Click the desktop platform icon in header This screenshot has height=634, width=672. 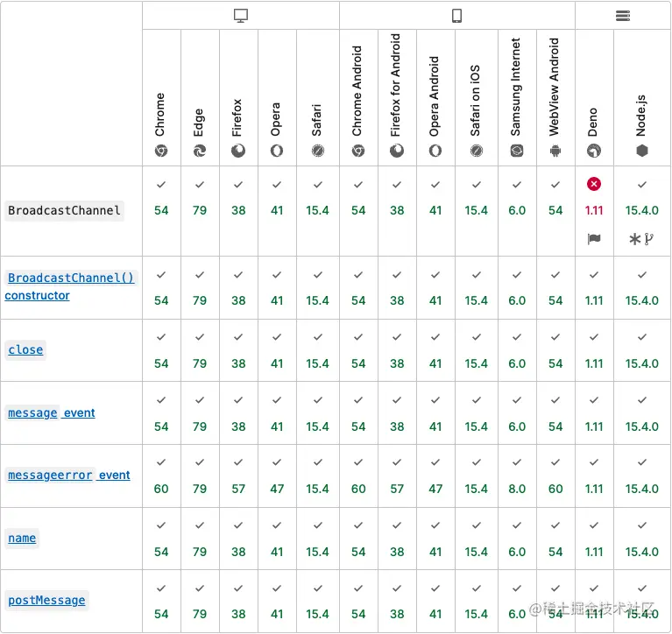(241, 16)
